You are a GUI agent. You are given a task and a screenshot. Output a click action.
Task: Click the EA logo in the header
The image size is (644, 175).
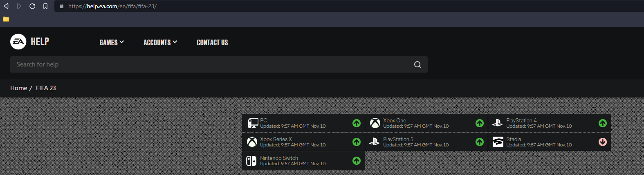(18, 42)
